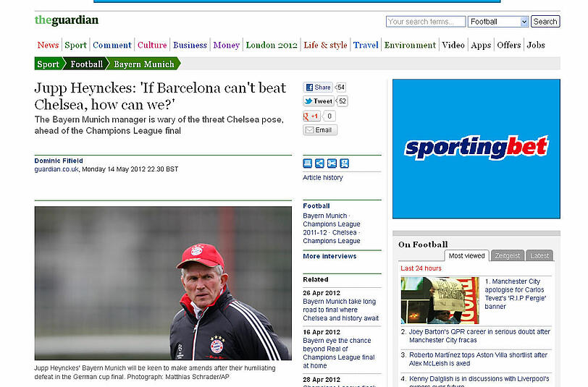
Task: Open the Environment section
Action: 410,45
